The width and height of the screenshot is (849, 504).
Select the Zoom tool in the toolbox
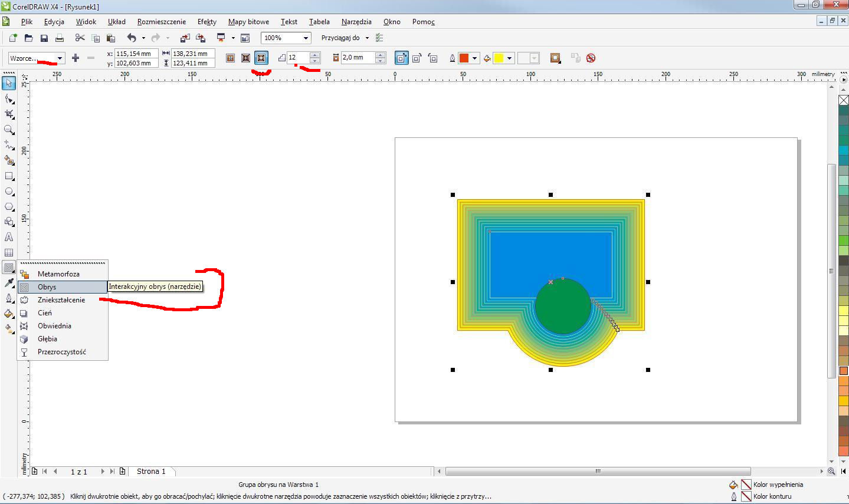(x=9, y=130)
